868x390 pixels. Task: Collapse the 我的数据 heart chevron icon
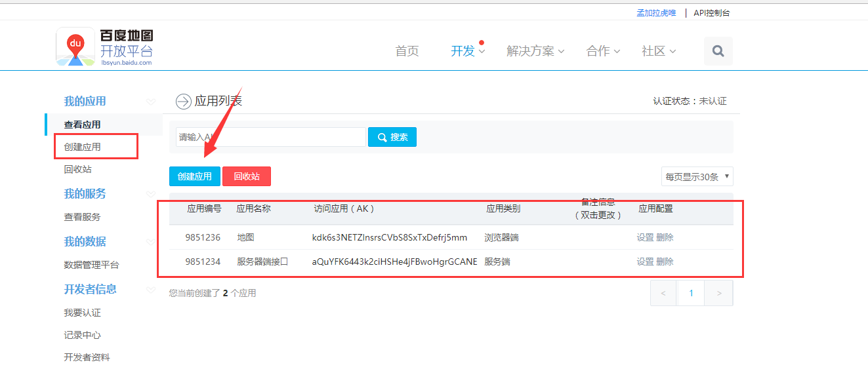tap(151, 242)
